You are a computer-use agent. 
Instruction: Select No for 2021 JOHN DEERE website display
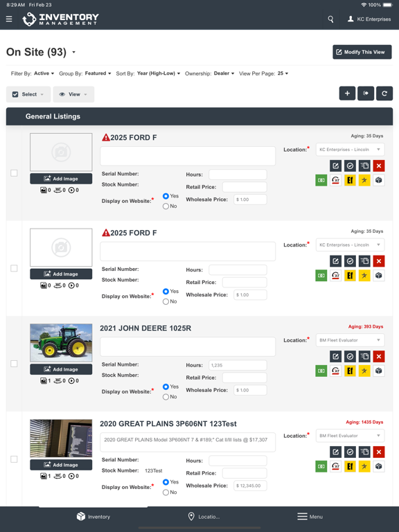pyautogui.click(x=166, y=397)
